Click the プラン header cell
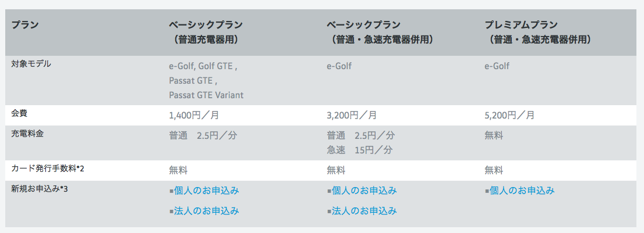644x233 pixels. (24, 25)
